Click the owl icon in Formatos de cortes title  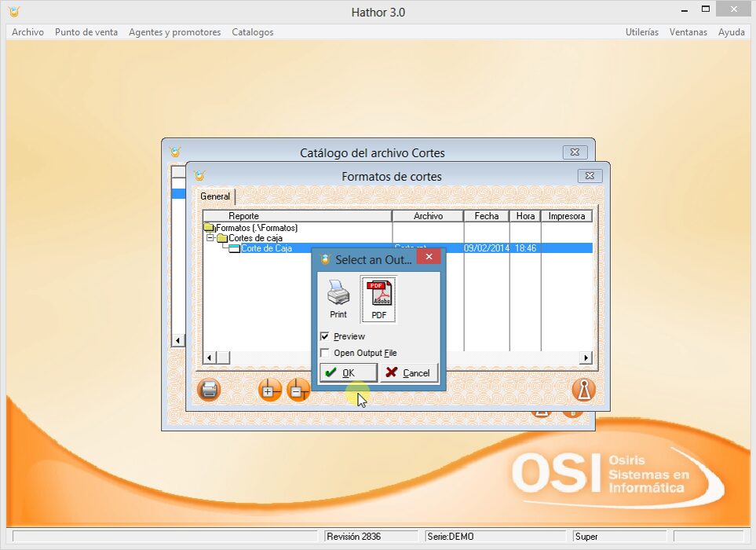199,176
